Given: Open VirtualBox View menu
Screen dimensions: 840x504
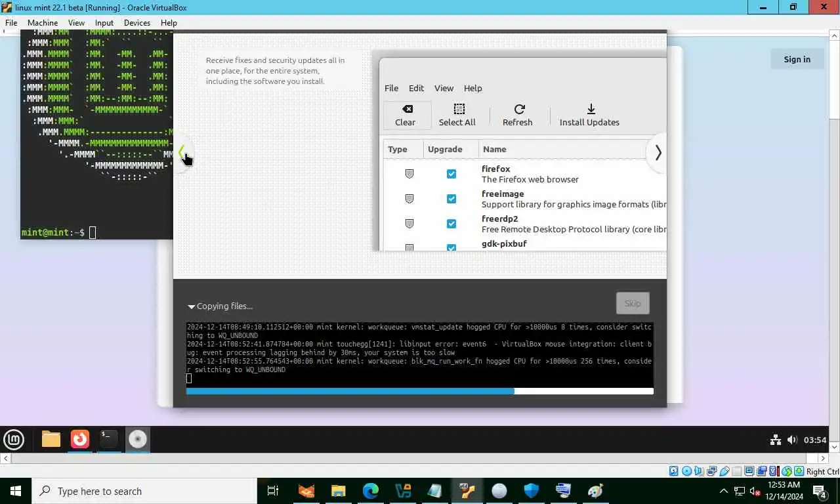Looking at the screenshot, I should click(x=76, y=22).
